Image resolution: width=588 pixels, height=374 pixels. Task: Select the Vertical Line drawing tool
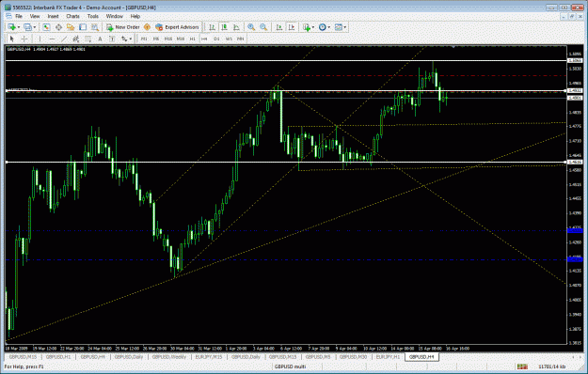pyautogui.click(x=40, y=39)
